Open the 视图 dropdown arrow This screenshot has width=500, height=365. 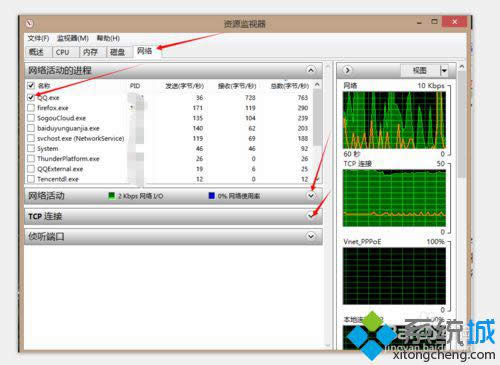pos(444,70)
